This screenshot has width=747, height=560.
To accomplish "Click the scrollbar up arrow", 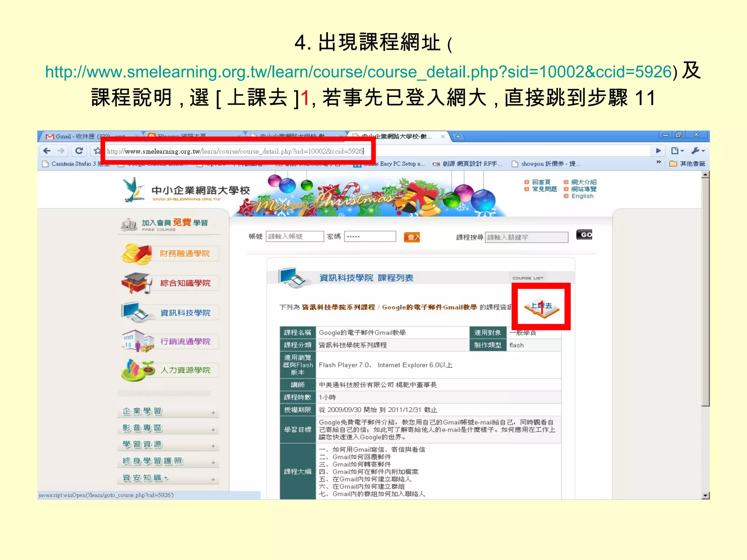I will (705, 175).
